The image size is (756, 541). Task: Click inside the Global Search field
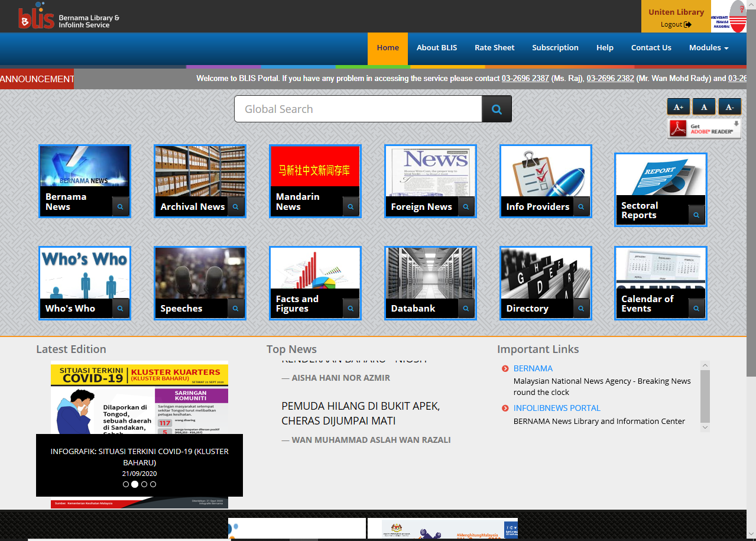(358, 109)
